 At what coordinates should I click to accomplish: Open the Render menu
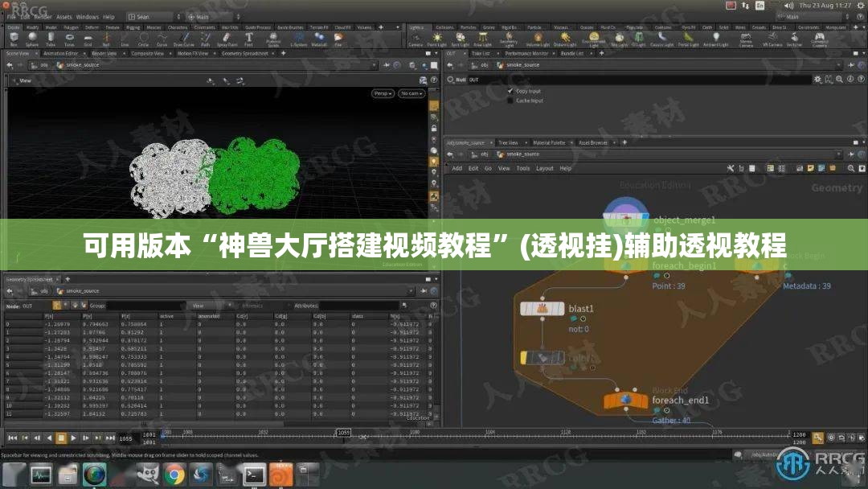[x=43, y=17]
